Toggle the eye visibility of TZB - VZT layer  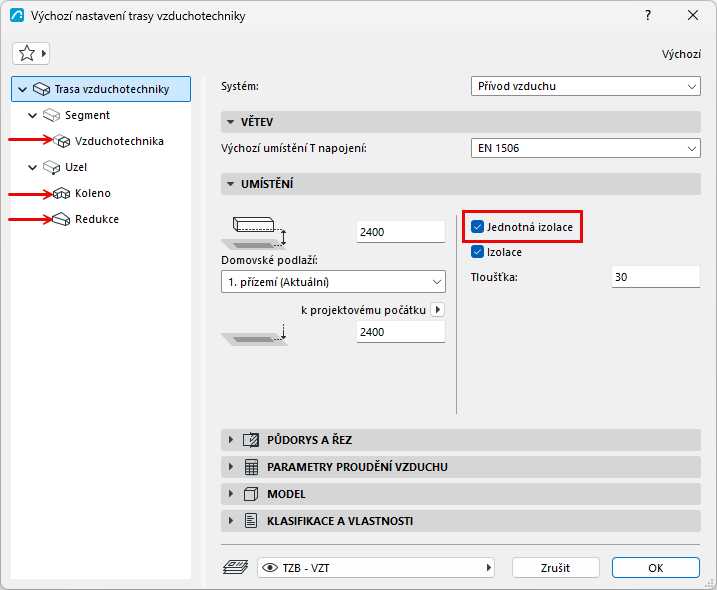(x=270, y=568)
